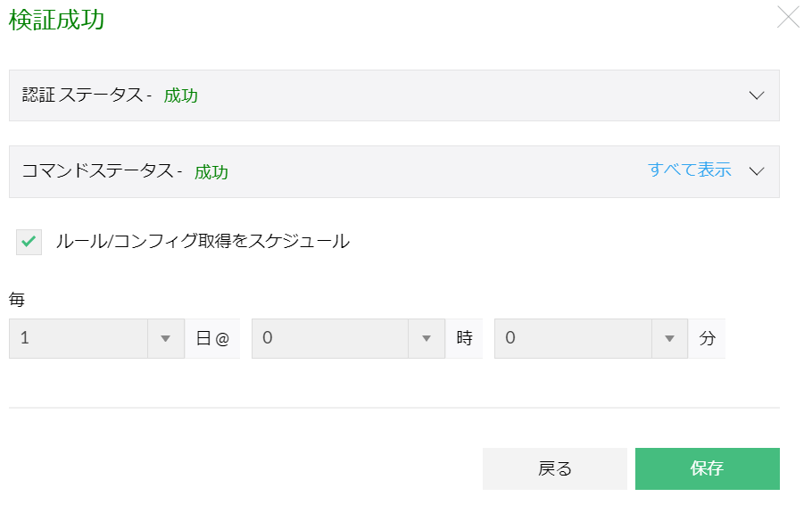Click the day field showing 1
This screenshot has width=812, height=505.
tap(79, 339)
